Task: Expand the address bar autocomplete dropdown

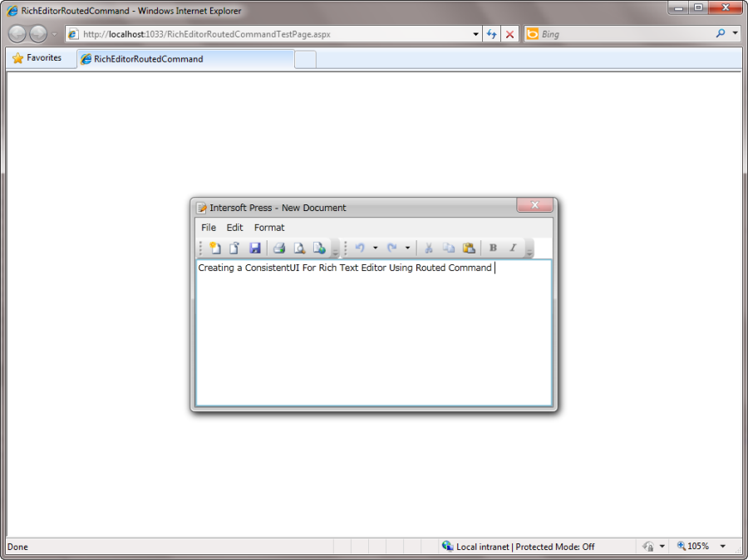Action: tap(475, 34)
